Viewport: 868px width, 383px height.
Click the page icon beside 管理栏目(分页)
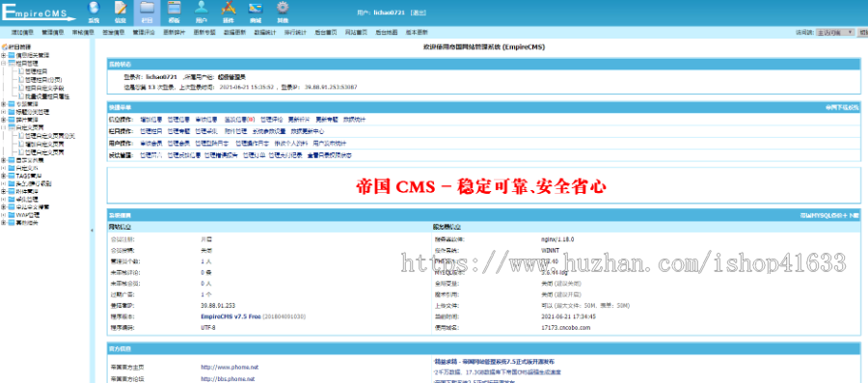point(21,80)
